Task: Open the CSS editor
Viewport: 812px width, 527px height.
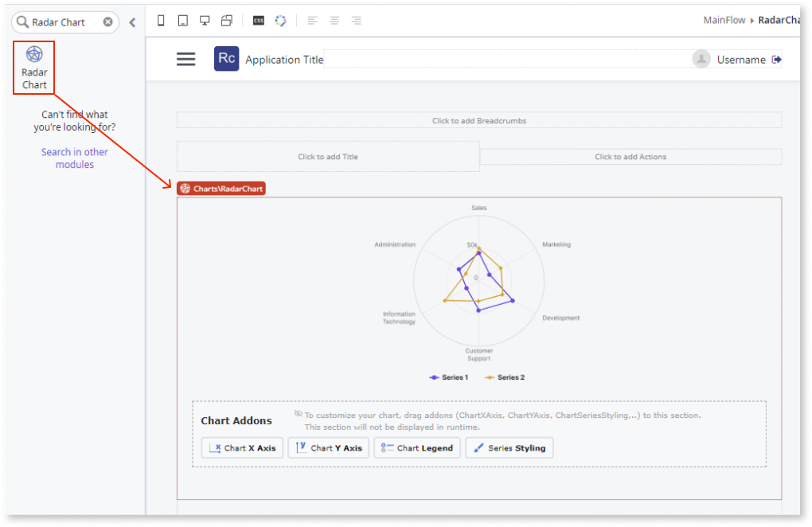Action: coord(258,20)
